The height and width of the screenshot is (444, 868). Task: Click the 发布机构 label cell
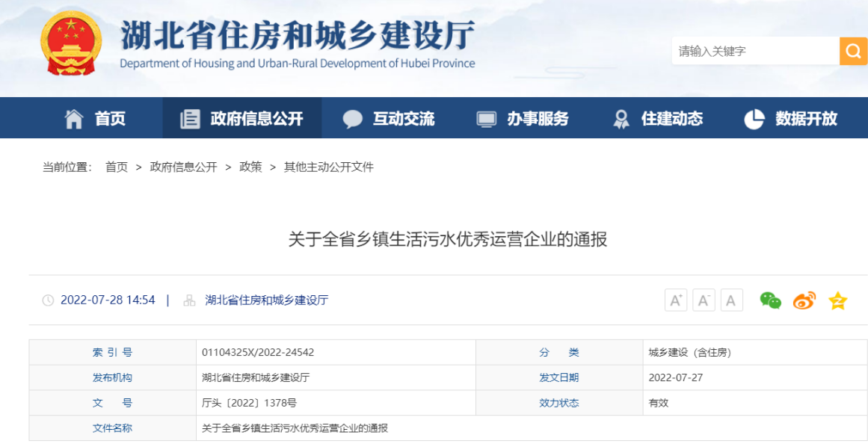112,377
